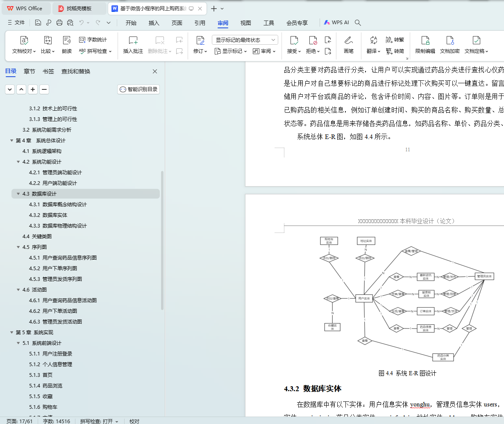Screen dimensions: 504x424
Task: Open the search magnifier icon
Action: (358, 23)
